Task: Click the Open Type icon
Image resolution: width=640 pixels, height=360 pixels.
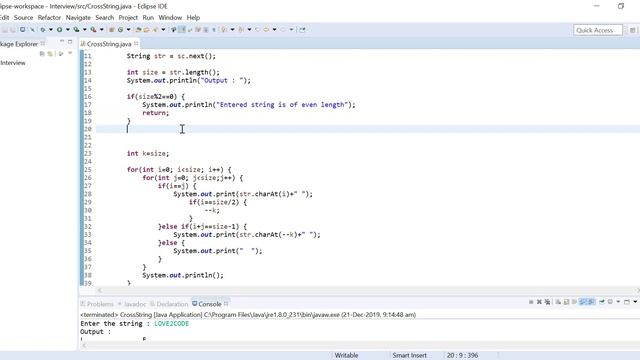Action: [x=138, y=30]
